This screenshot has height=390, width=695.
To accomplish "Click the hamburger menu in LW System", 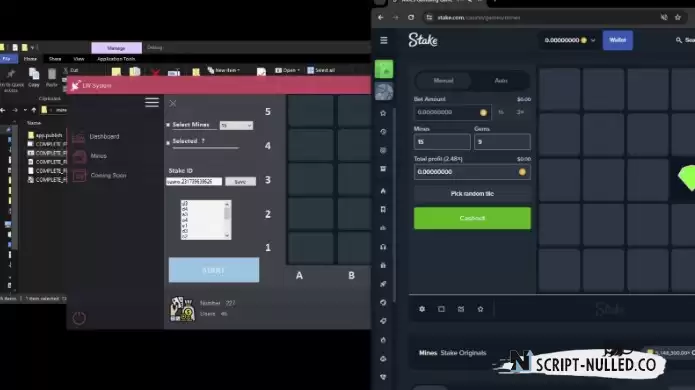I will (152, 102).
